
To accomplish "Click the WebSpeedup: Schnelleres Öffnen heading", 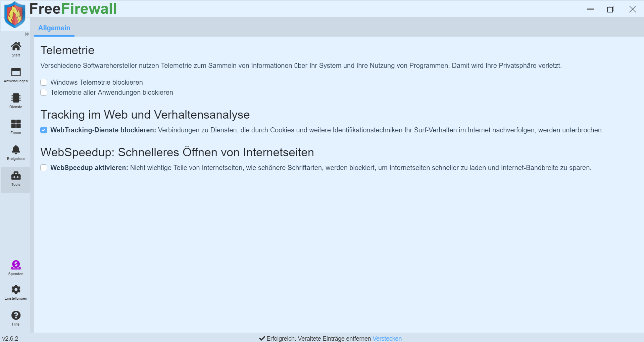I will click(177, 152).
